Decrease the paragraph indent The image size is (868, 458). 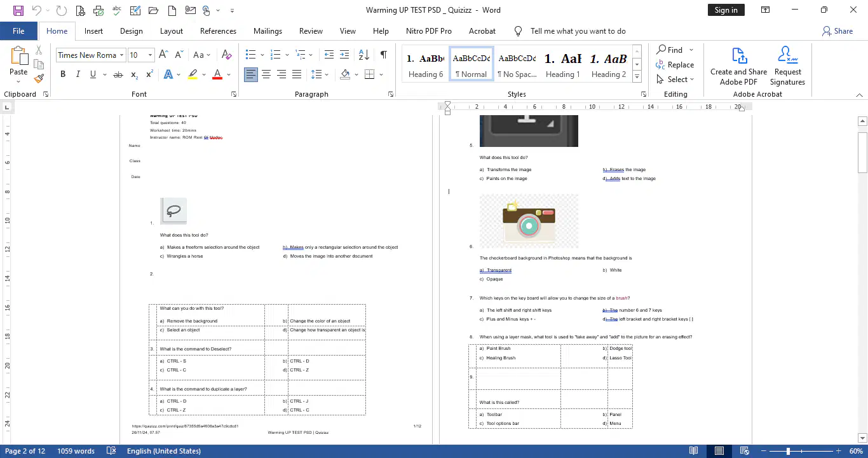(329, 55)
